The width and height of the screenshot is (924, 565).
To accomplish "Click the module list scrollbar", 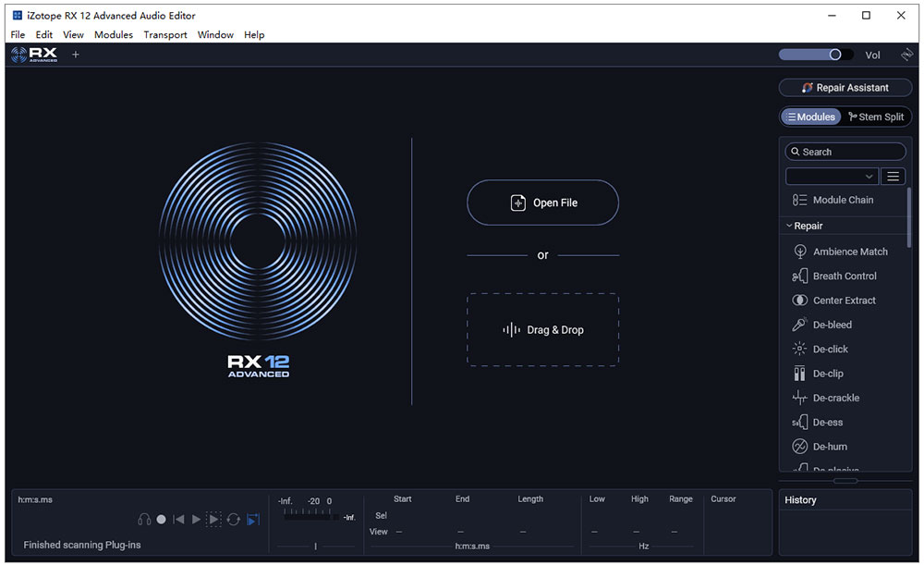I will [908, 217].
